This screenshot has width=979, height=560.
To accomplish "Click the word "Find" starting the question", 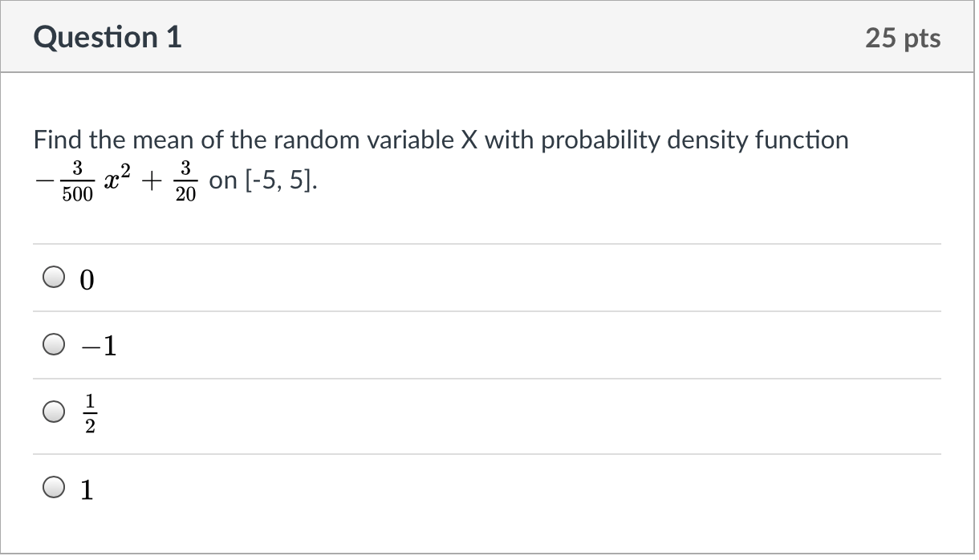I will point(59,140).
